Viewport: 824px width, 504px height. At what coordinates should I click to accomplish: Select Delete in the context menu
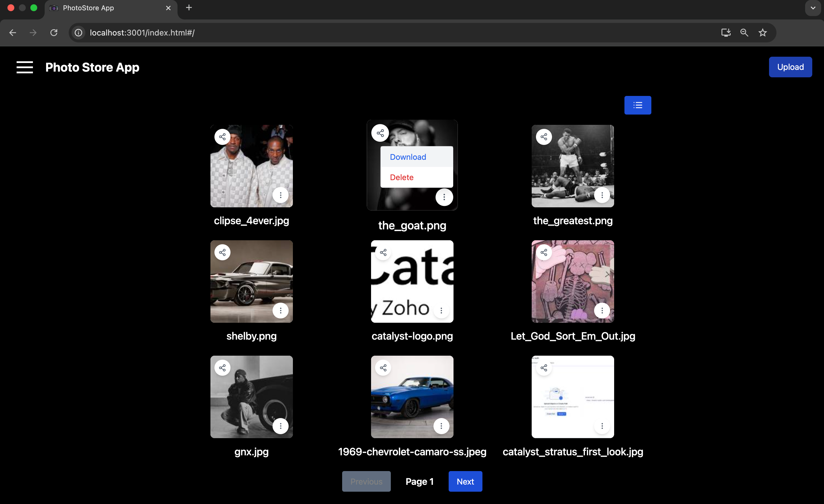pos(402,177)
